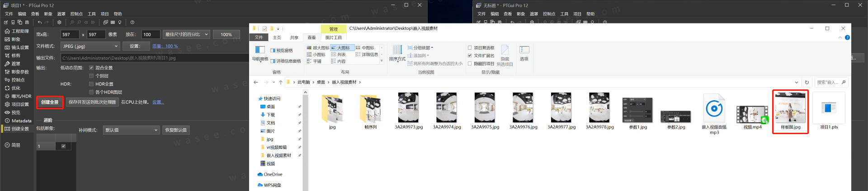Enable the 各个HDR图层 checkbox
Image resolution: width=868 pixels, height=191 pixels.
(91, 92)
